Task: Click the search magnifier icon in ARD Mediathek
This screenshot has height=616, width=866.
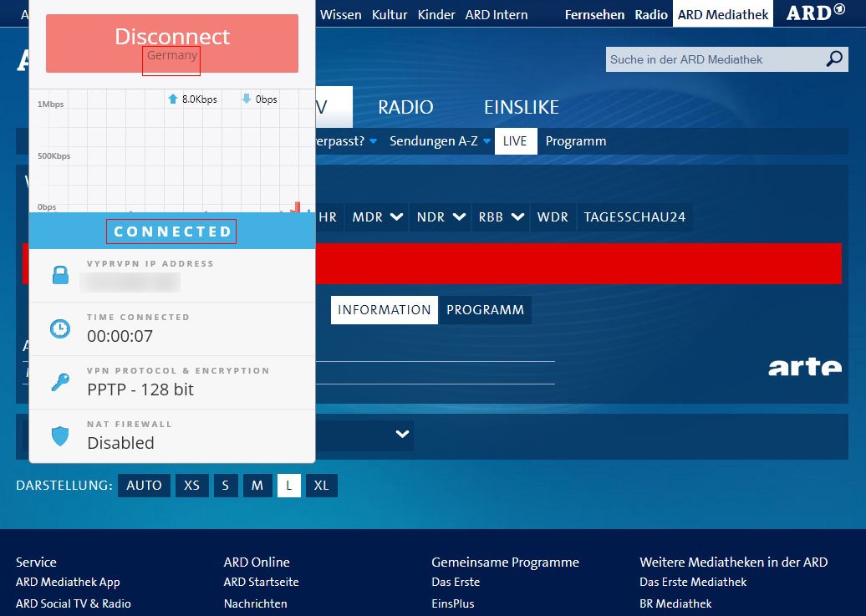Action: 834,59
